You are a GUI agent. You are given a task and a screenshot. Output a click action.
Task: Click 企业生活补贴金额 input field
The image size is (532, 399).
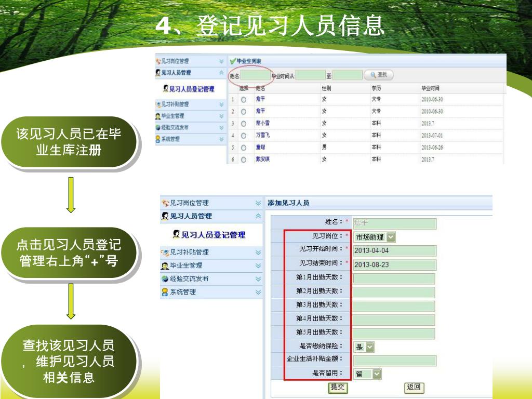click(395, 361)
